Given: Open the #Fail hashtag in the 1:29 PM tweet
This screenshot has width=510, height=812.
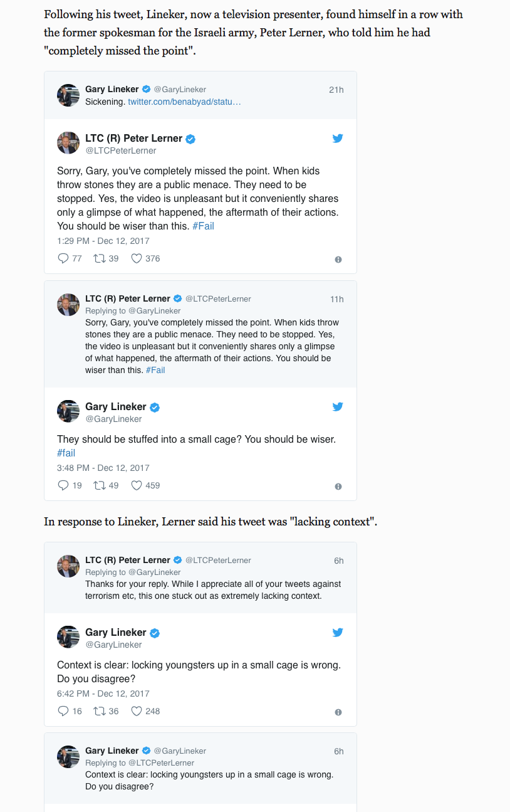Looking at the screenshot, I should 203,226.
